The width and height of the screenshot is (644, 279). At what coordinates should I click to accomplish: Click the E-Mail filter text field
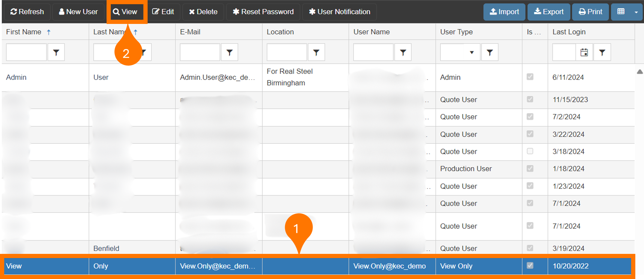[200, 52]
